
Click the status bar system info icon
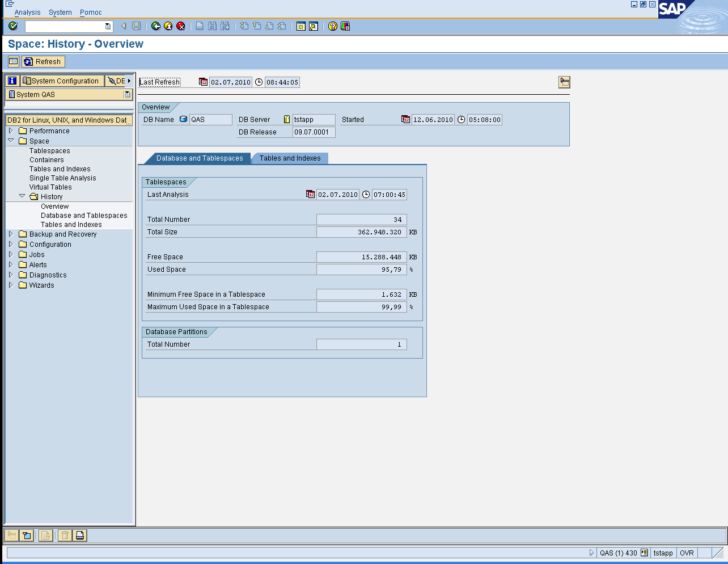(644, 553)
